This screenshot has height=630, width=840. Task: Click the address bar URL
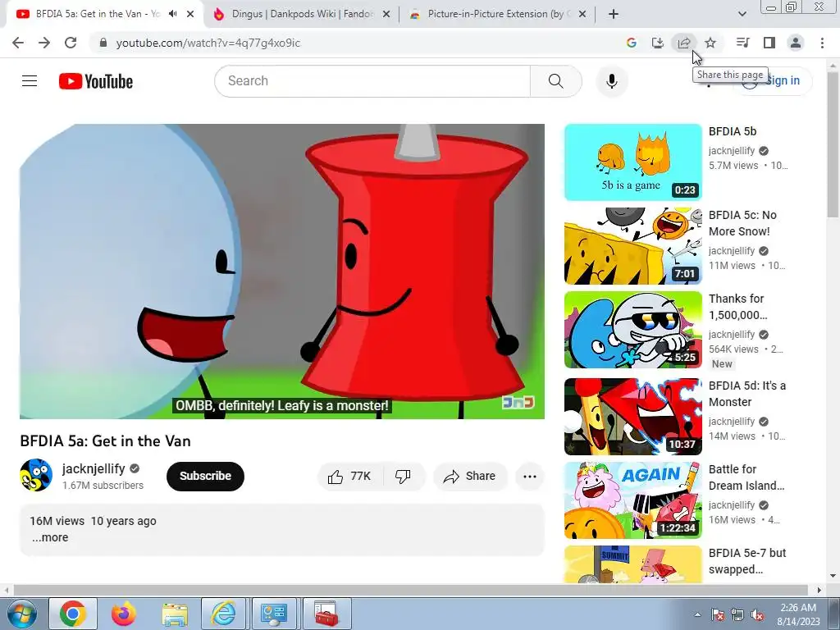(208, 43)
